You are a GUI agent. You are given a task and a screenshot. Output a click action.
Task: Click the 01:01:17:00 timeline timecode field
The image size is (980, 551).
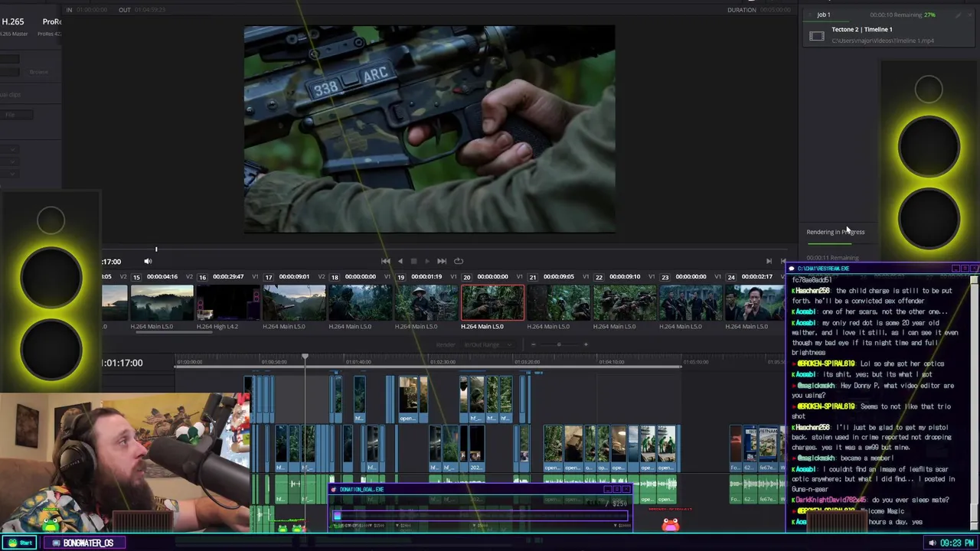coord(122,363)
